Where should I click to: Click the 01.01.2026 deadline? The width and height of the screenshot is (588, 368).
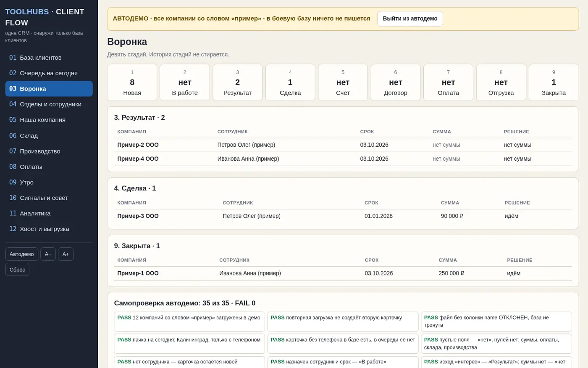pos(378,216)
